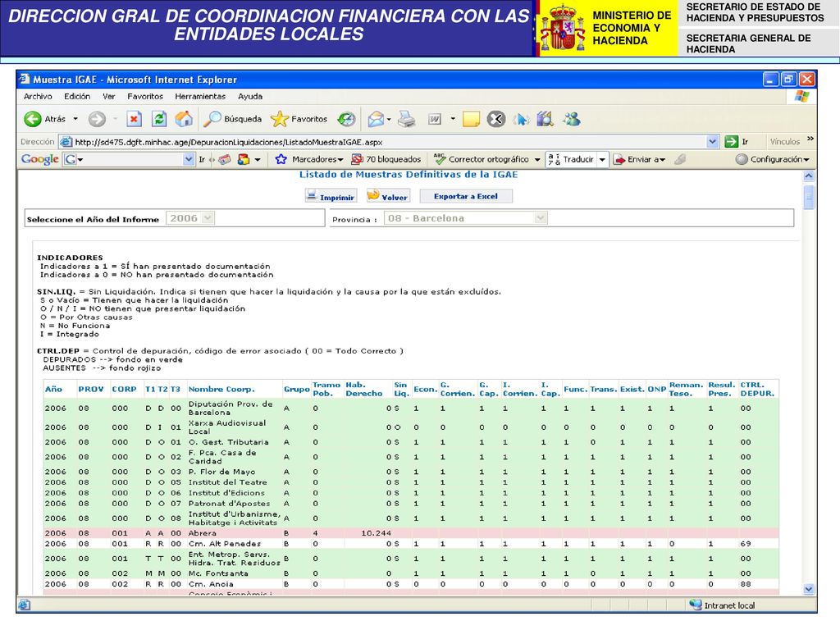The width and height of the screenshot is (840, 630).
Task: Click Corrector ortográfico spell check
Action: pos(481,159)
